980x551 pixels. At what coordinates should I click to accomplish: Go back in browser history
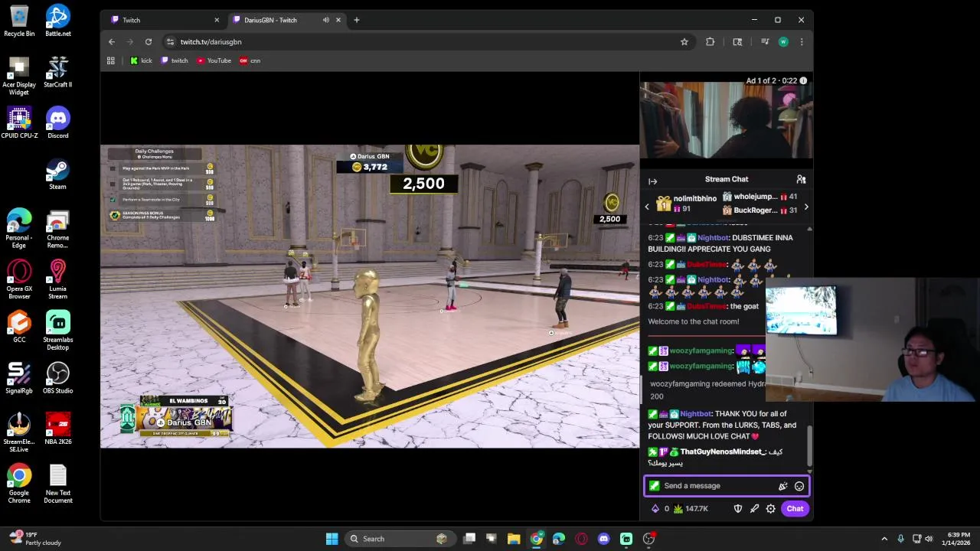tap(112, 42)
